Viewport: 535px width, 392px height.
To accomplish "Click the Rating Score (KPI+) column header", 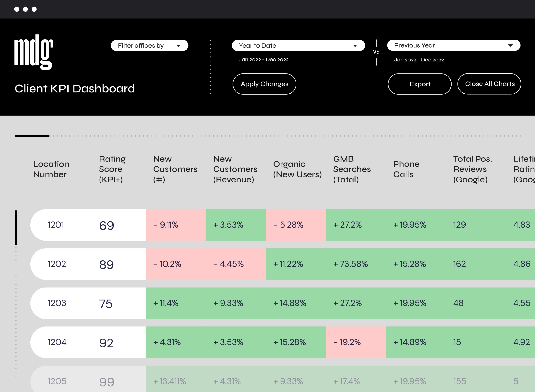I will tap(112, 169).
